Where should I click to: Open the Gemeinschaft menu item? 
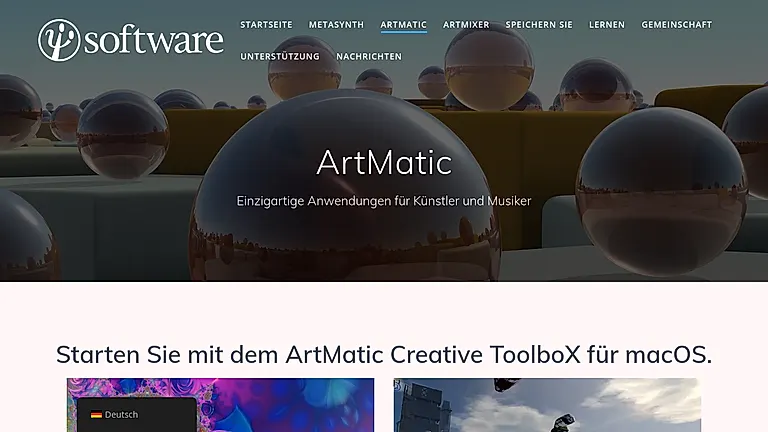(x=676, y=24)
